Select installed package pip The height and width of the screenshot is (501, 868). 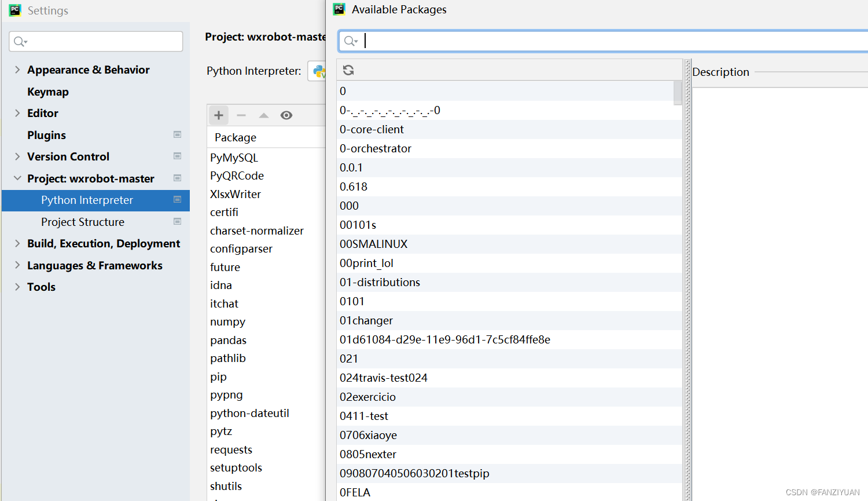218,376
